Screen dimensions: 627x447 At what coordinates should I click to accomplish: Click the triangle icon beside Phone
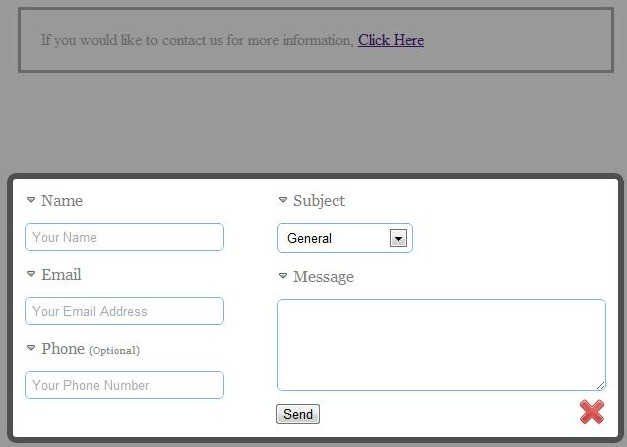click(x=31, y=348)
